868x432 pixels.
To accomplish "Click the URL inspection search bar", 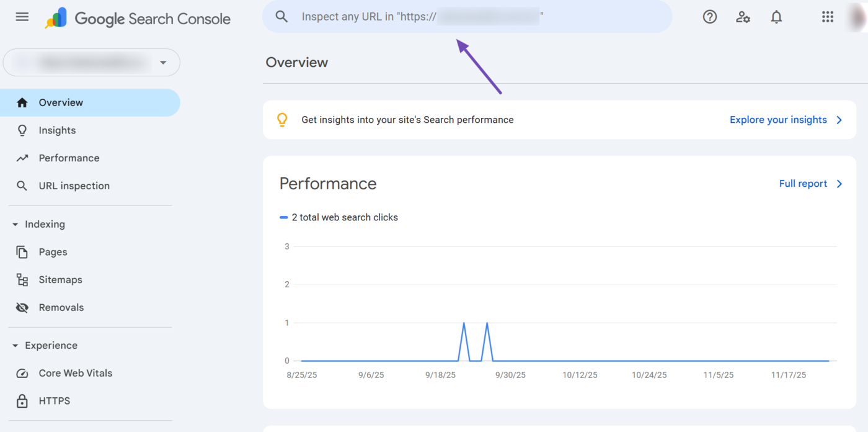I will click(x=467, y=17).
